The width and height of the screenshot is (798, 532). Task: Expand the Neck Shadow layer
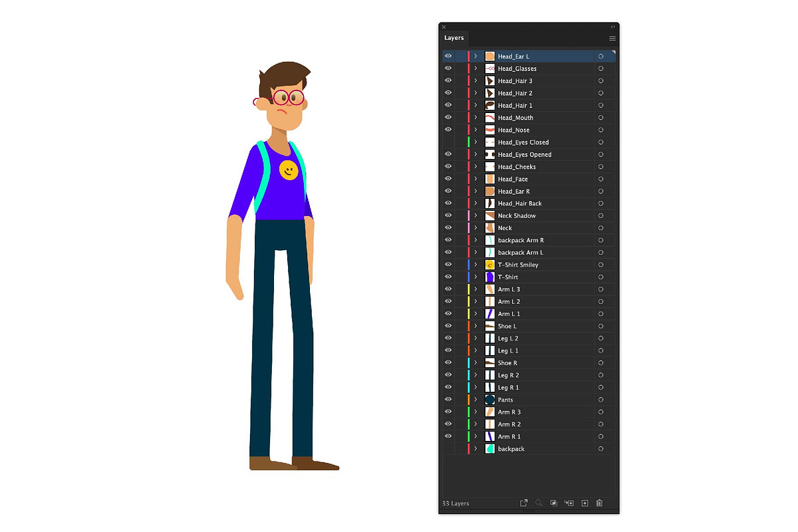[x=475, y=215]
